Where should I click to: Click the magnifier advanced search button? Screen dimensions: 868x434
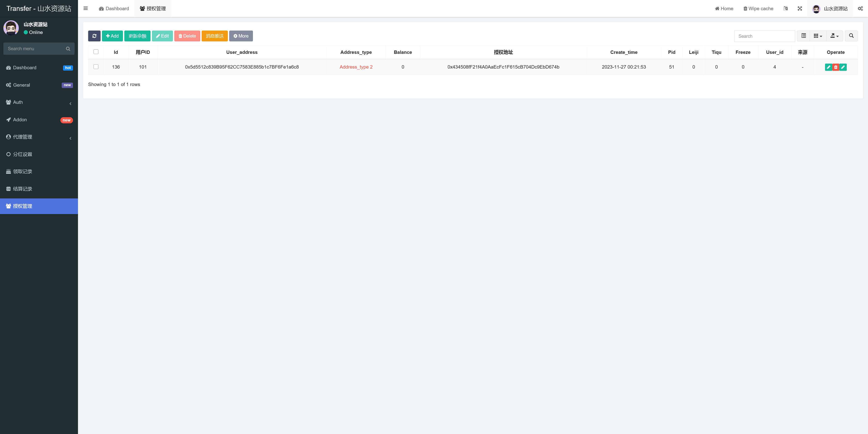pyautogui.click(x=851, y=36)
